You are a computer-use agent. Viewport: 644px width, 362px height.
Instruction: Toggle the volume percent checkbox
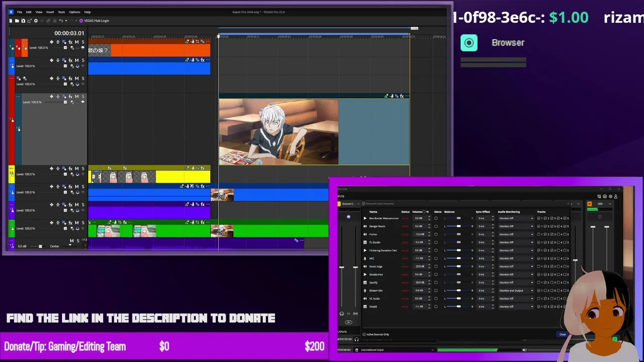coord(424,212)
